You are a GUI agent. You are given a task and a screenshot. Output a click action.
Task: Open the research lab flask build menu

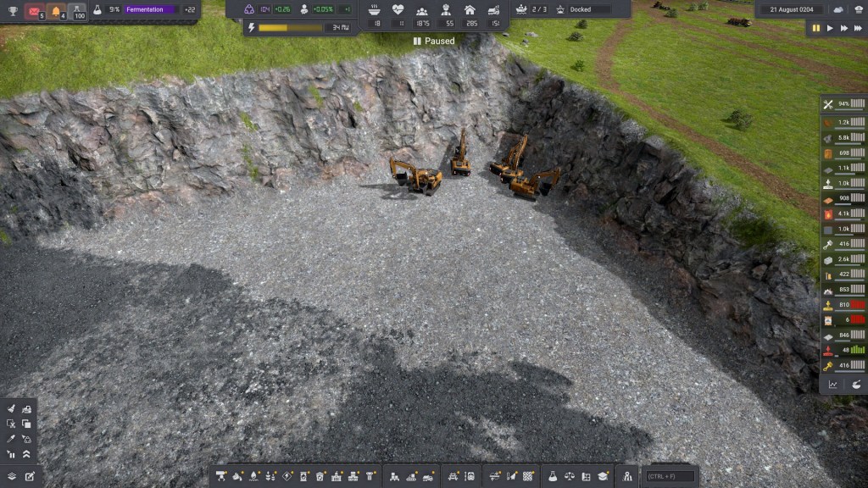tap(552, 476)
